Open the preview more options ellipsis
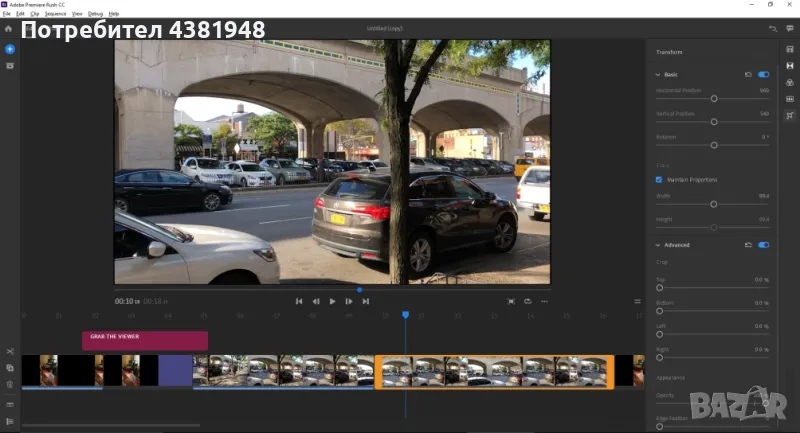The image size is (800, 433). coord(545,301)
